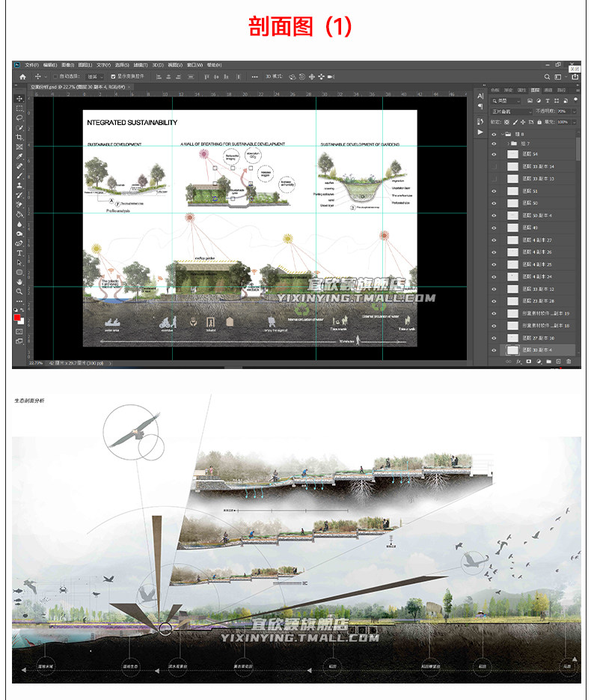
Task: Hide the 图层 49 layer
Action: (494, 228)
